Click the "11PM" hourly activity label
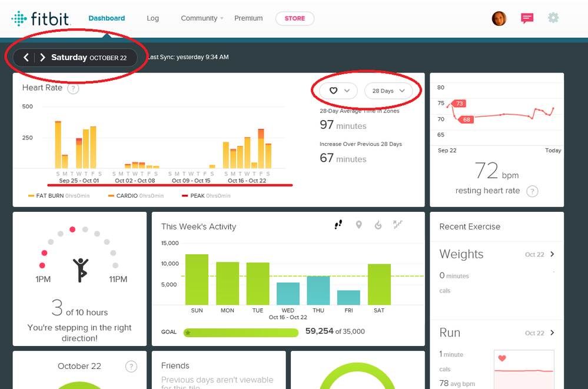Screen dimensions: 588x389 coord(118,279)
